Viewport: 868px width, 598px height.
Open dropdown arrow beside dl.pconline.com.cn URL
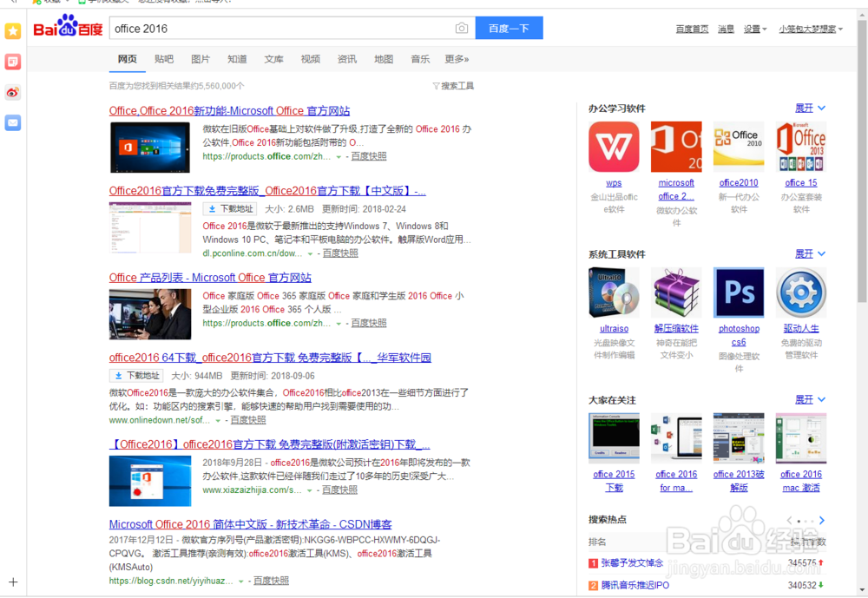[311, 253]
